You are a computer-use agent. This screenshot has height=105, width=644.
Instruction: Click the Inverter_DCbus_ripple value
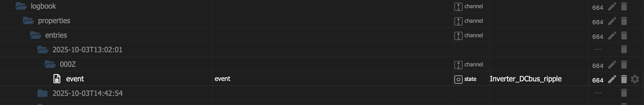tap(525, 79)
